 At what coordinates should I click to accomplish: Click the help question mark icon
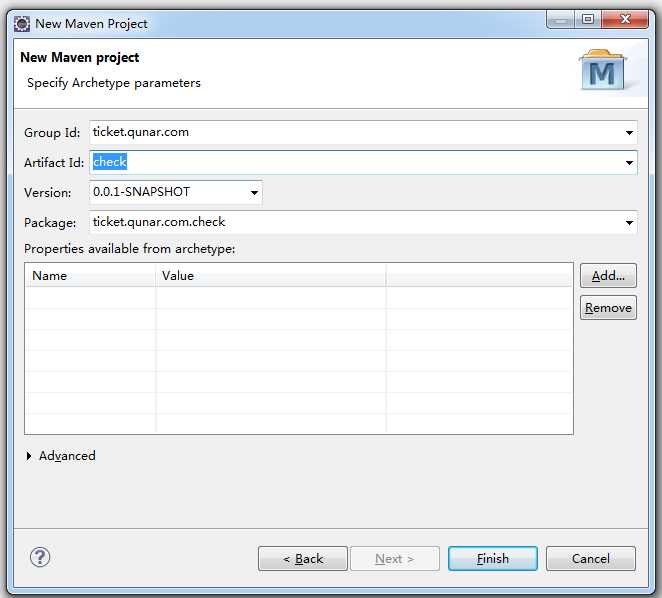pos(40,557)
